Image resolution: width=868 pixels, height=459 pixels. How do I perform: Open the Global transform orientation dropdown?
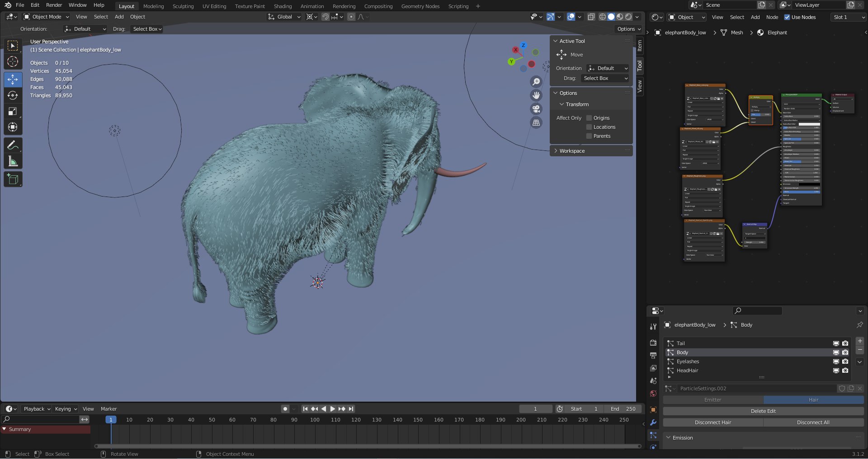tap(284, 17)
